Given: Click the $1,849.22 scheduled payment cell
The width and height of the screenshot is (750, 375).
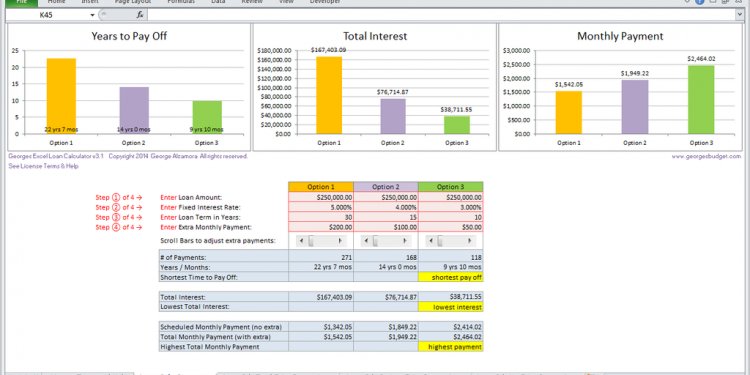Looking at the screenshot, I should 386,327.
